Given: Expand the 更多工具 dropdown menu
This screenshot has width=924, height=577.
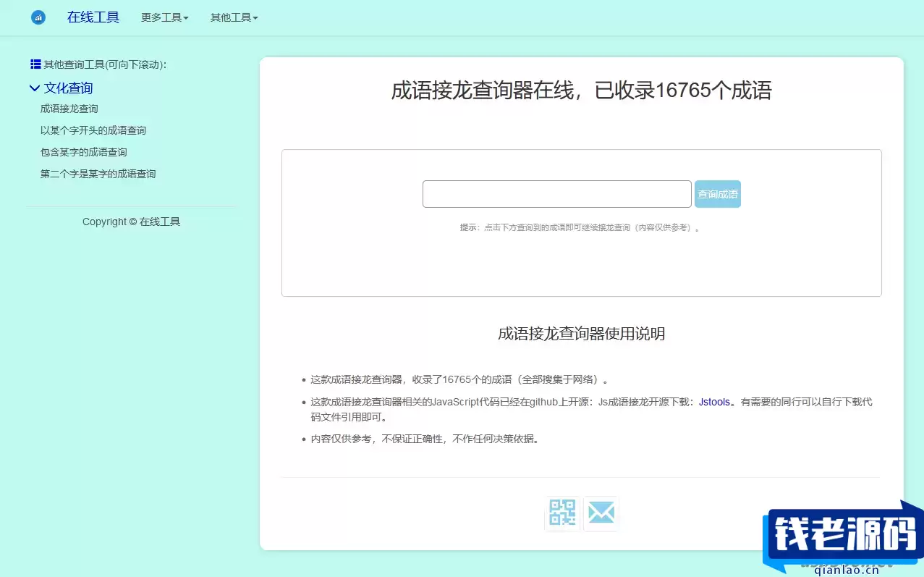Looking at the screenshot, I should tap(165, 17).
